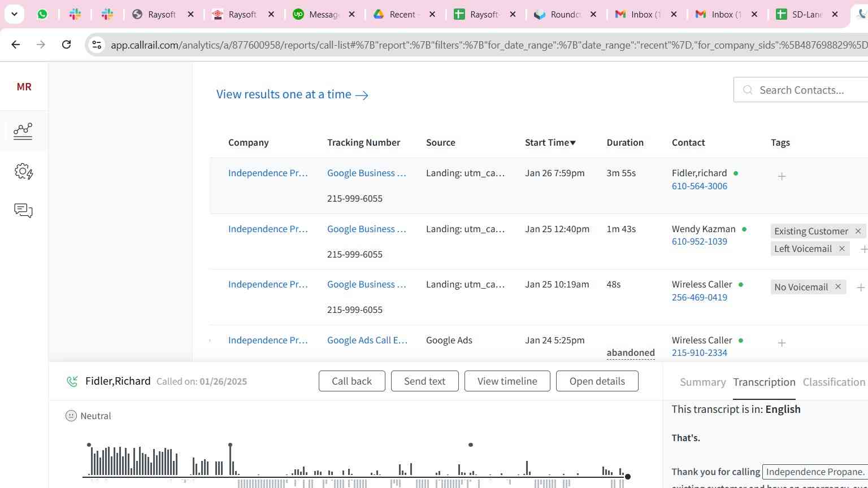Open the tab search dropdown arrow

[x=14, y=14]
